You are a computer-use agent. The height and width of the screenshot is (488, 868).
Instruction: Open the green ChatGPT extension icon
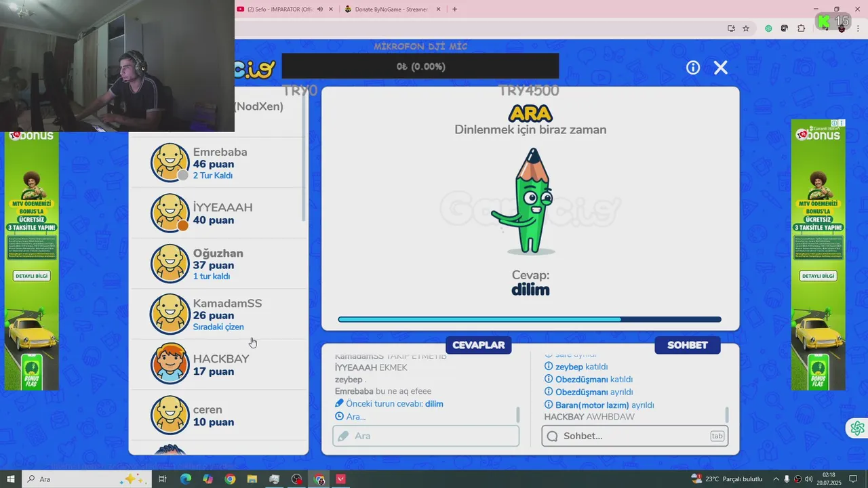pos(768,28)
